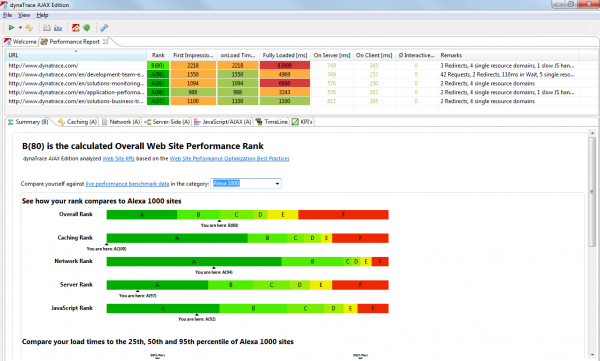
Task: Click the report's vertical scrollbar down arrow
Action: coord(592,355)
